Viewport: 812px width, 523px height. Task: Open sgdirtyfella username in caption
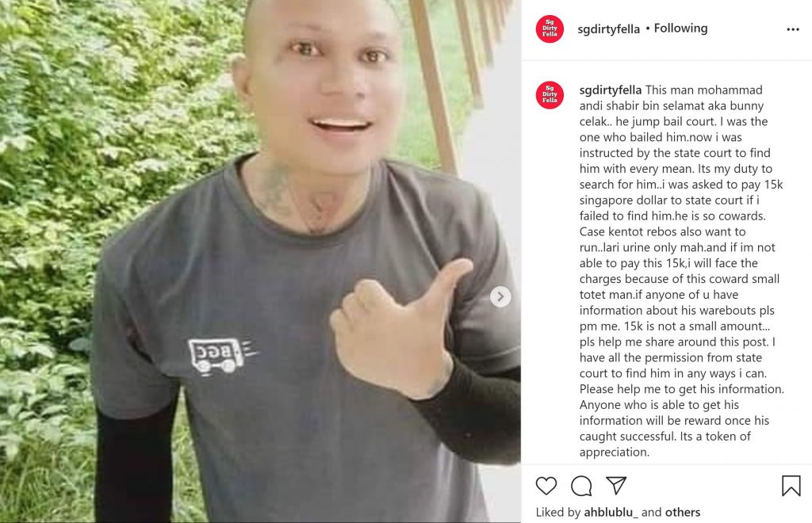coord(610,90)
